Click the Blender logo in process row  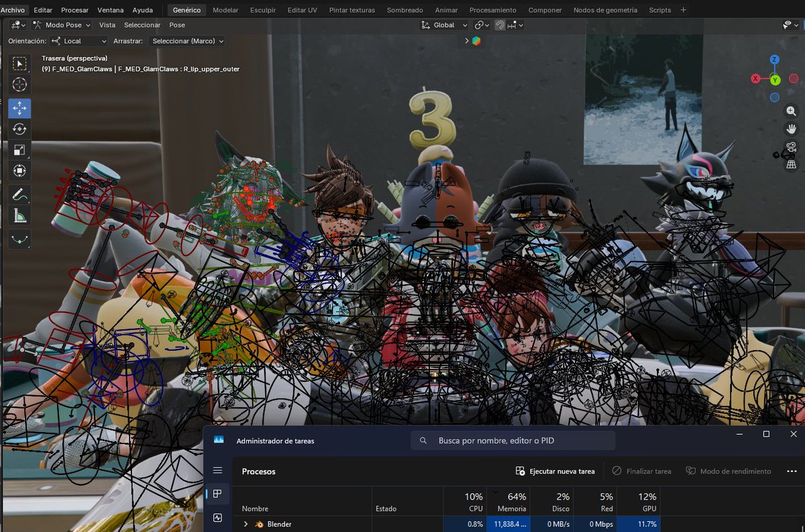258,524
